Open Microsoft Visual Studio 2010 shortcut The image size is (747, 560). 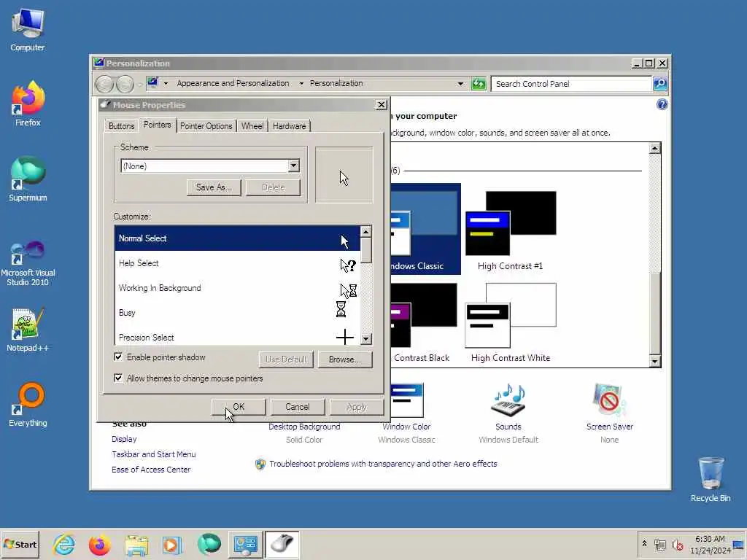pos(28,263)
